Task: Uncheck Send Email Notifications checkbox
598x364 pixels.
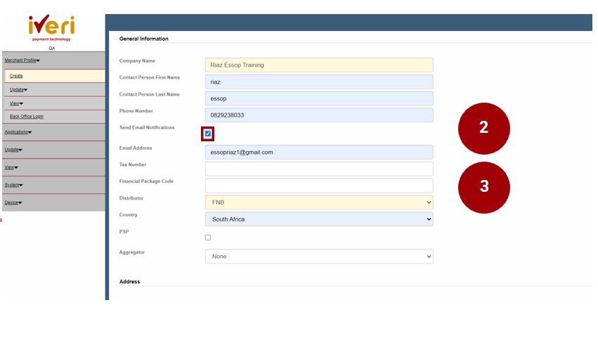Action: tap(208, 134)
